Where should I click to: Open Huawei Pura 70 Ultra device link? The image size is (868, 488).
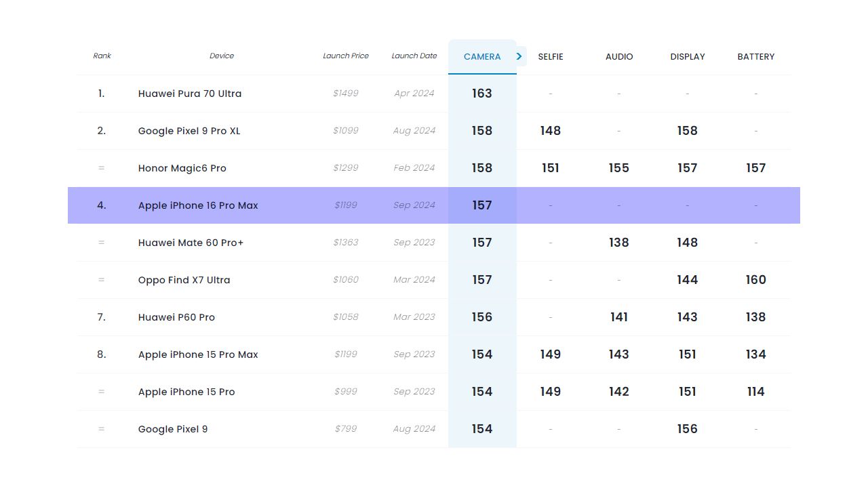(x=189, y=94)
